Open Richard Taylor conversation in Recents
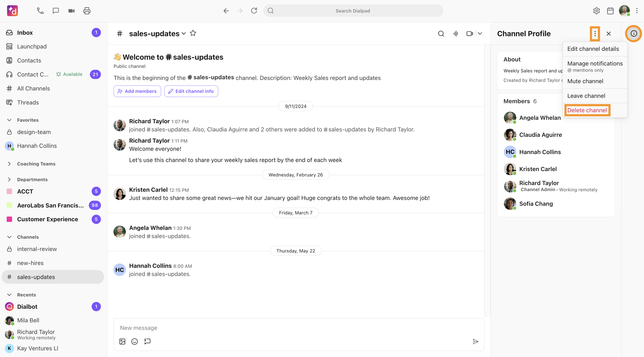This screenshot has height=357, width=644. coord(53,335)
